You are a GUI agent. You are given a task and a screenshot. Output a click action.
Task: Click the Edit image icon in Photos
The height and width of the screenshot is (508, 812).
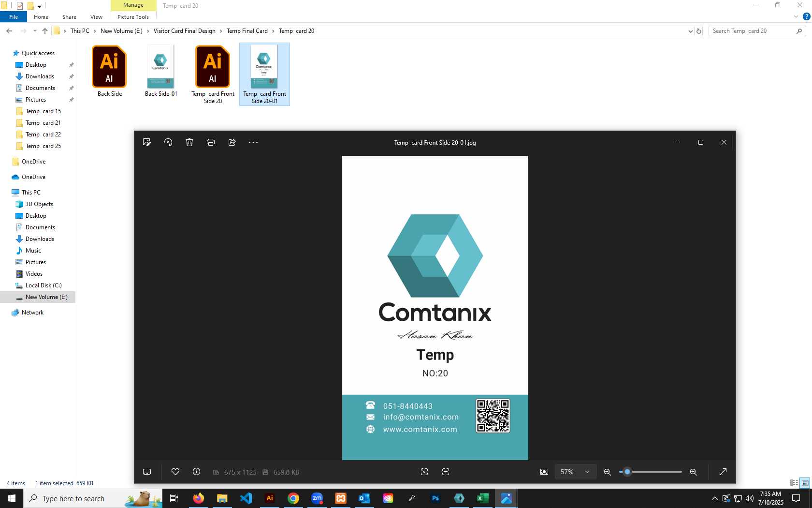147,142
